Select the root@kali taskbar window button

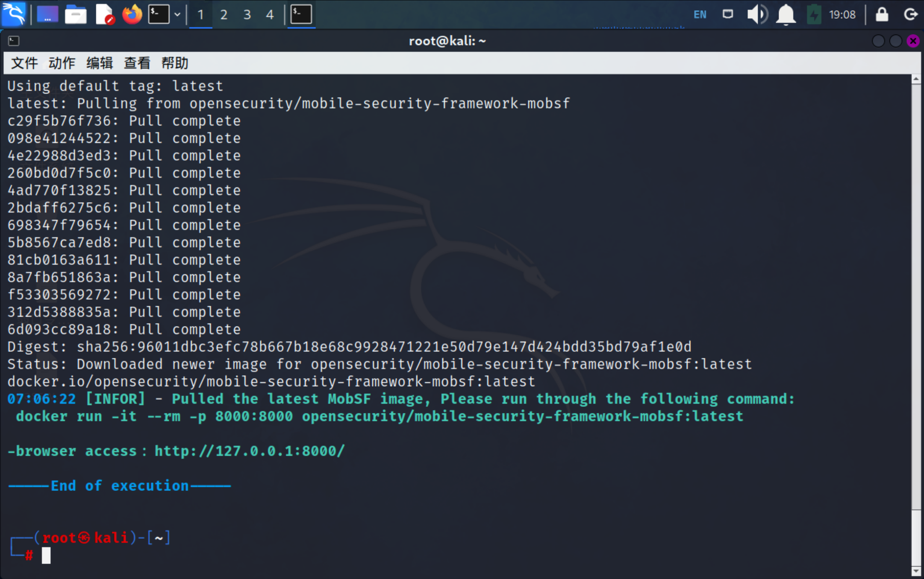pyautogui.click(x=301, y=14)
